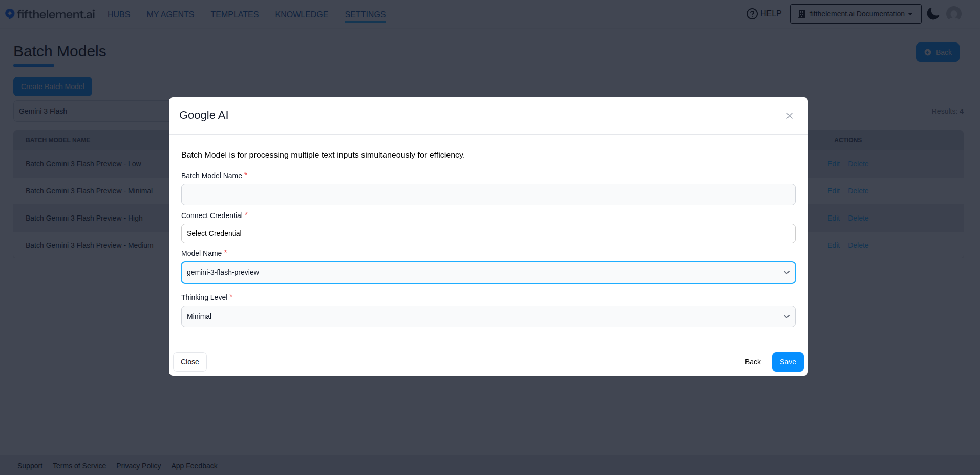Viewport: 980px width, 475px height.
Task: Click the blue Back button on the page
Action: pos(938,52)
